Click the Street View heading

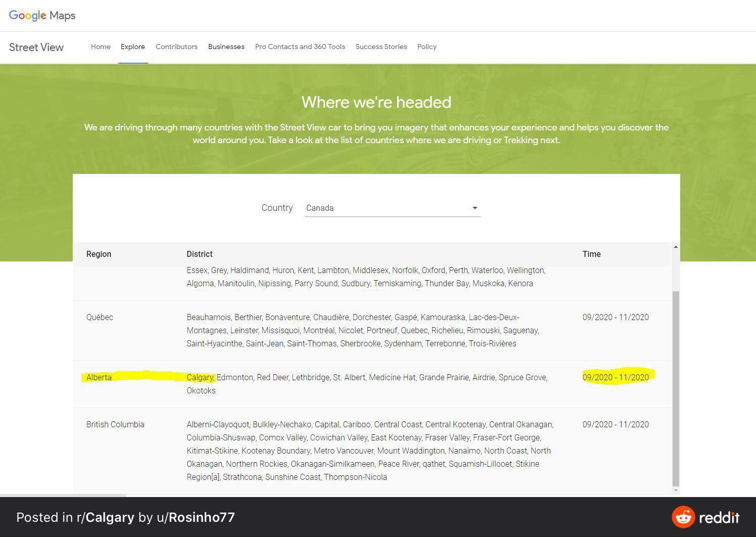pyautogui.click(x=36, y=47)
